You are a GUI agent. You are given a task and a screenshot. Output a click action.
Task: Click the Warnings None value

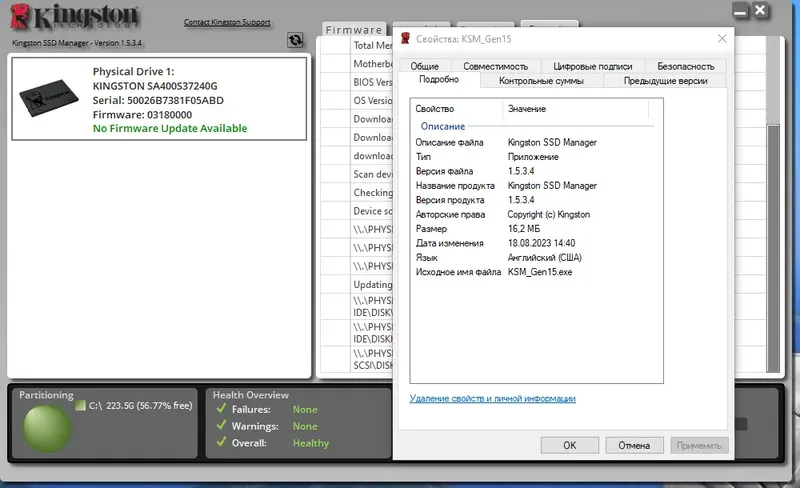coord(305,426)
